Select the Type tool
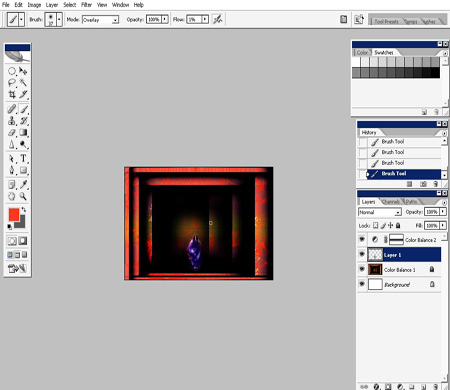 tap(23, 158)
